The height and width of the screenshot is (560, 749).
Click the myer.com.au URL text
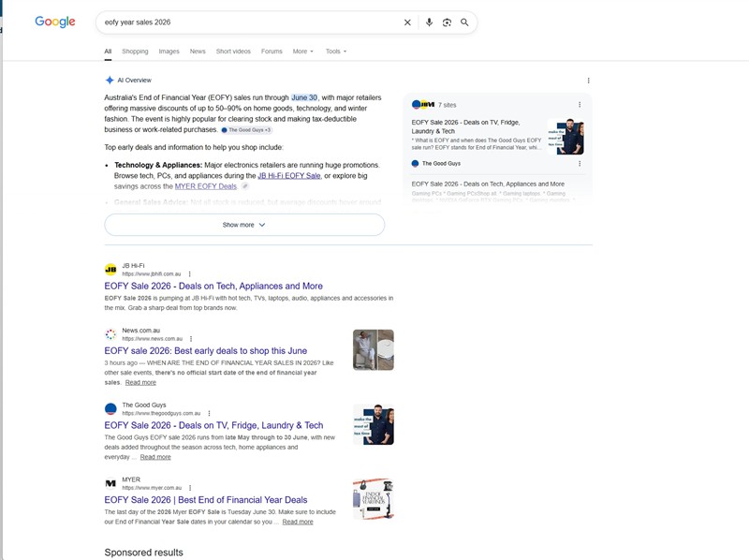[152, 488]
